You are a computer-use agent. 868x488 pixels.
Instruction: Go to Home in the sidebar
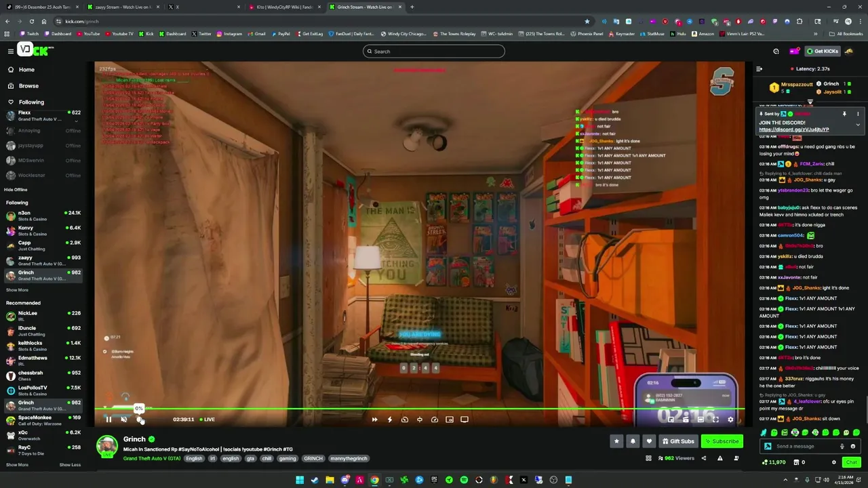coord(26,70)
